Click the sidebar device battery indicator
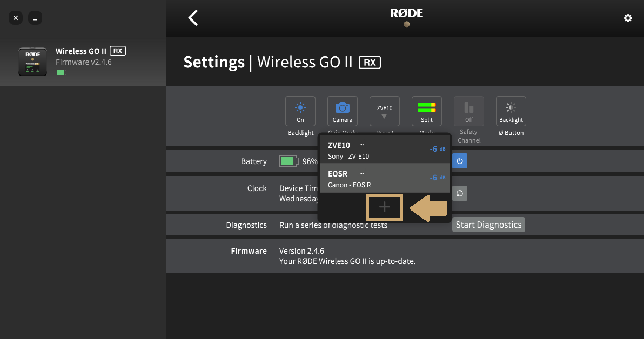The height and width of the screenshot is (339, 644). pos(61,73)
